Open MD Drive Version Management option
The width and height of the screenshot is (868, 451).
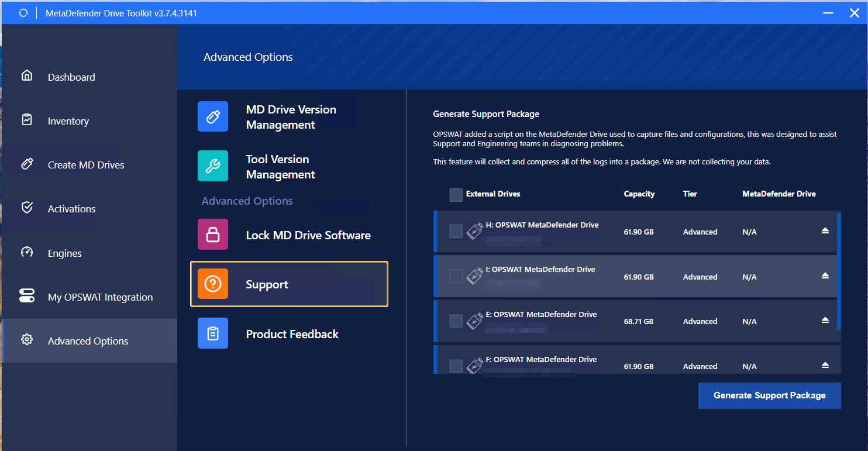click(289, 117)
